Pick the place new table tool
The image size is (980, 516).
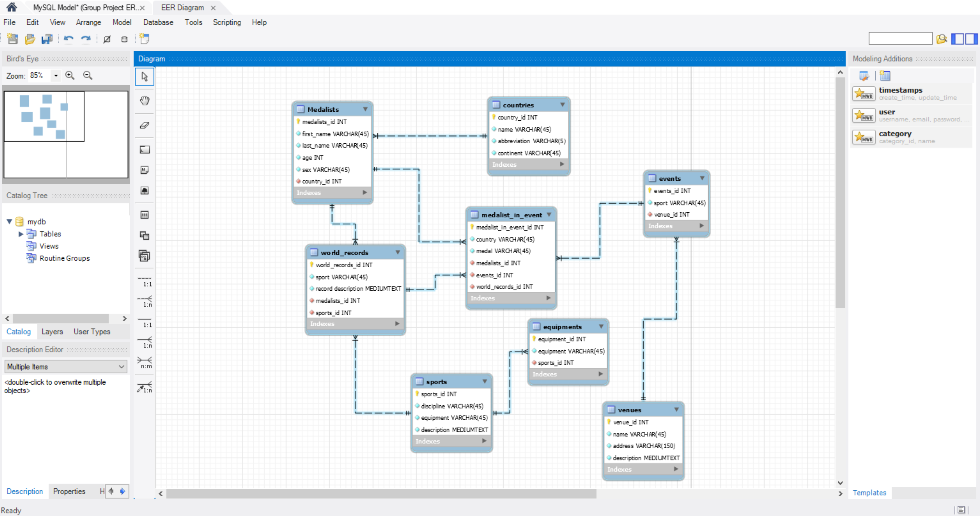coord(144,215)
